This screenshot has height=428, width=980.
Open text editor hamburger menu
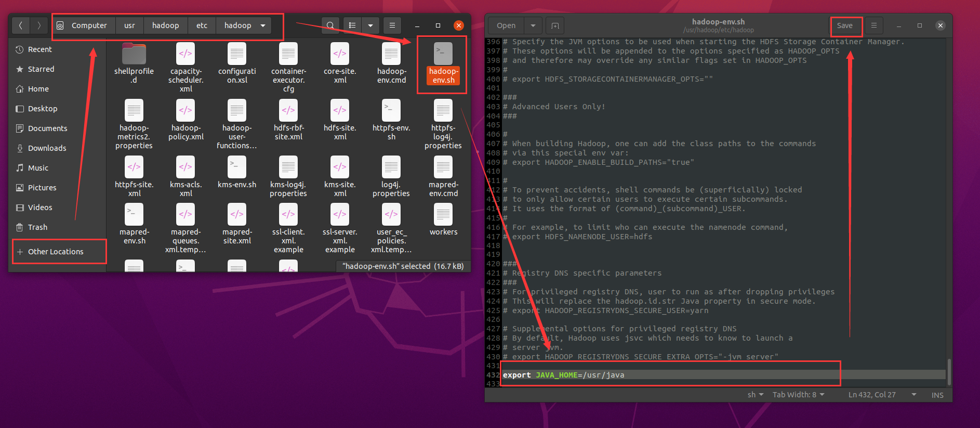click(874, 25)
